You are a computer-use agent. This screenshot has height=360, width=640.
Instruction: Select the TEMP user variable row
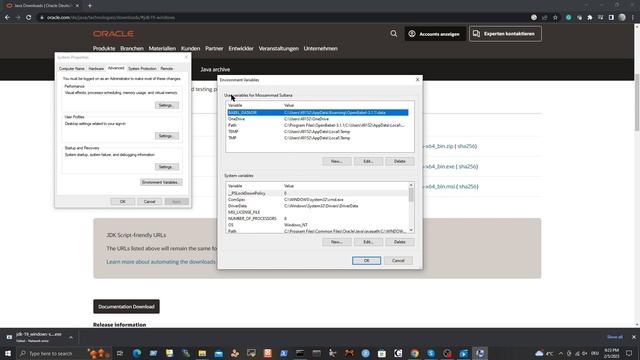point(318,131)
